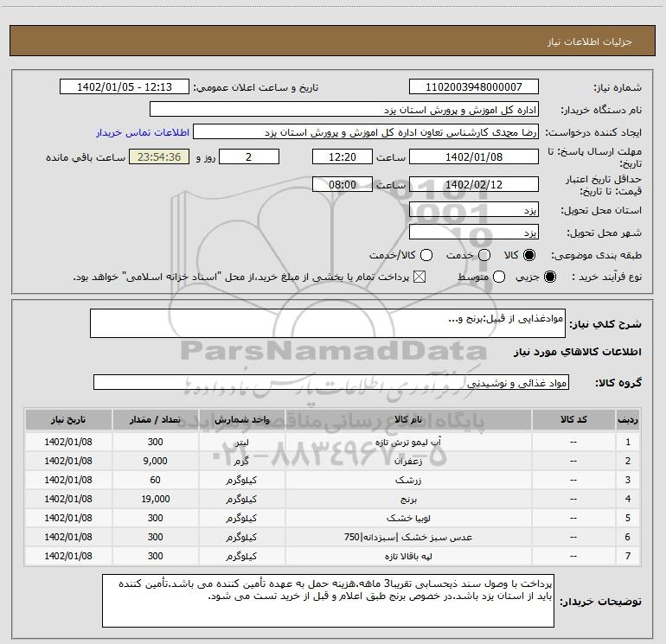Select the کالا/خدمت radio button
666x644 pixels.
426,255
